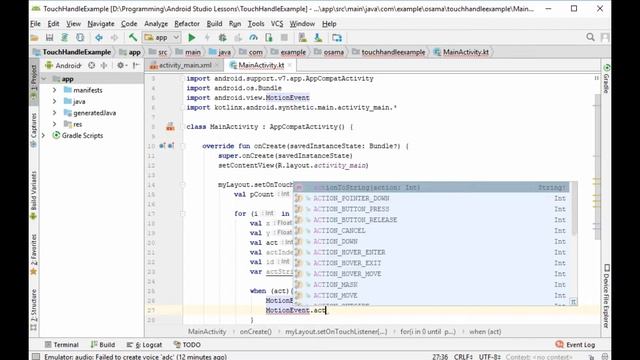This screenshot has height=360, width=640.
Task: Expand the manifests folder
Action: [55, 90]
